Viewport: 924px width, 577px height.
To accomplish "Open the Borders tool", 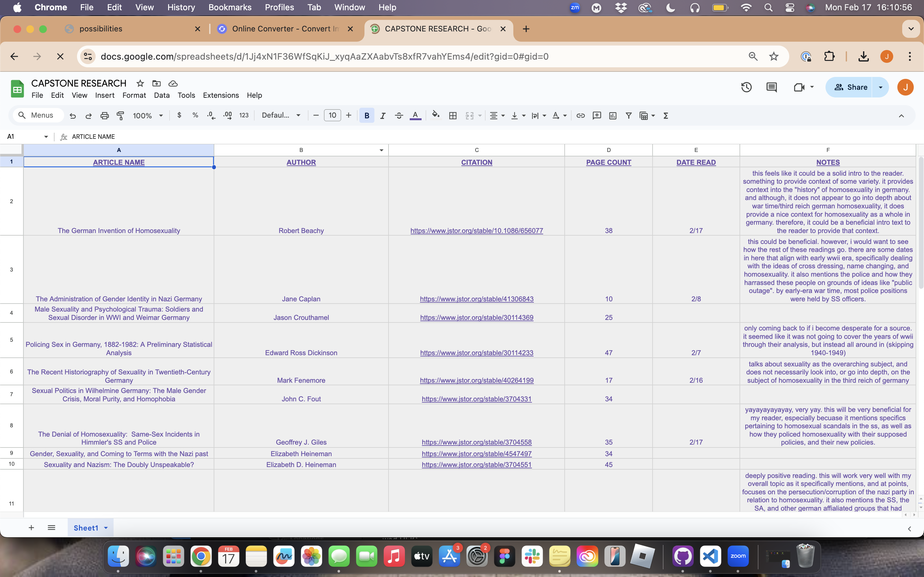I will (453, 116).
